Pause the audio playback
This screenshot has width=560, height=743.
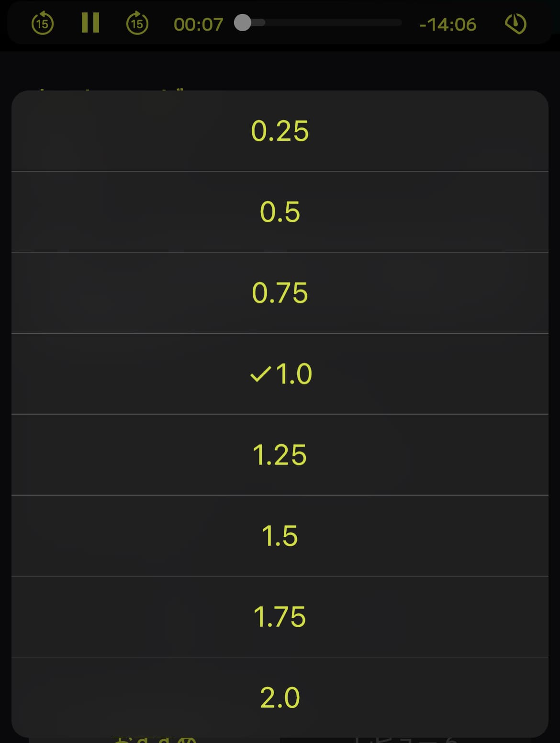pyautogui.click(x=90, y=23)
